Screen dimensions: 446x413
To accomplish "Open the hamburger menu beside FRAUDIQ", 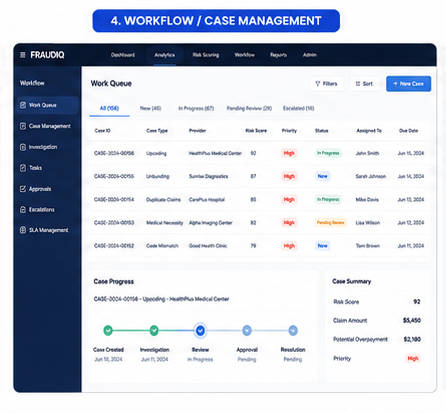I will [x=23, y=55].
